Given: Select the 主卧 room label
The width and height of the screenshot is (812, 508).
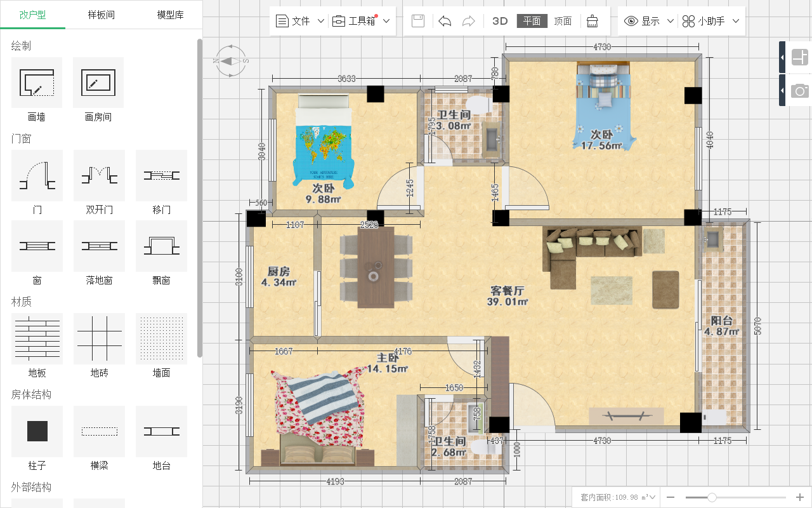Looking at the screenshot, I should pos(387,363).
